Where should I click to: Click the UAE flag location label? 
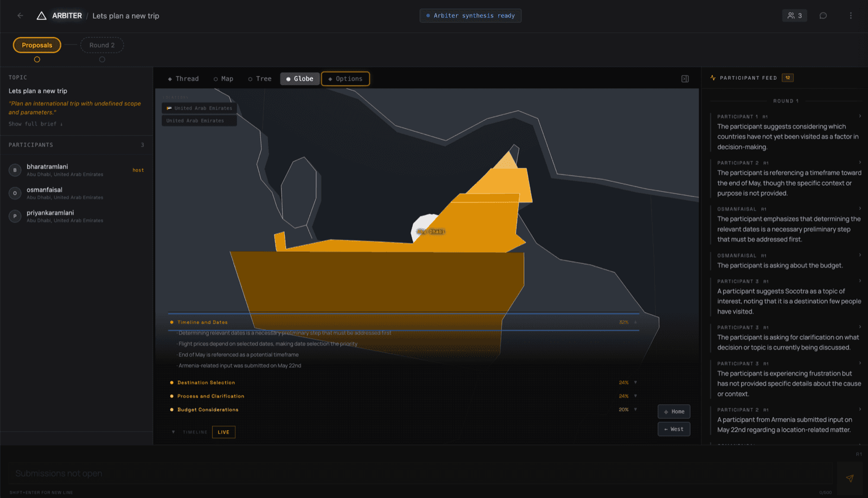point(199,108)
